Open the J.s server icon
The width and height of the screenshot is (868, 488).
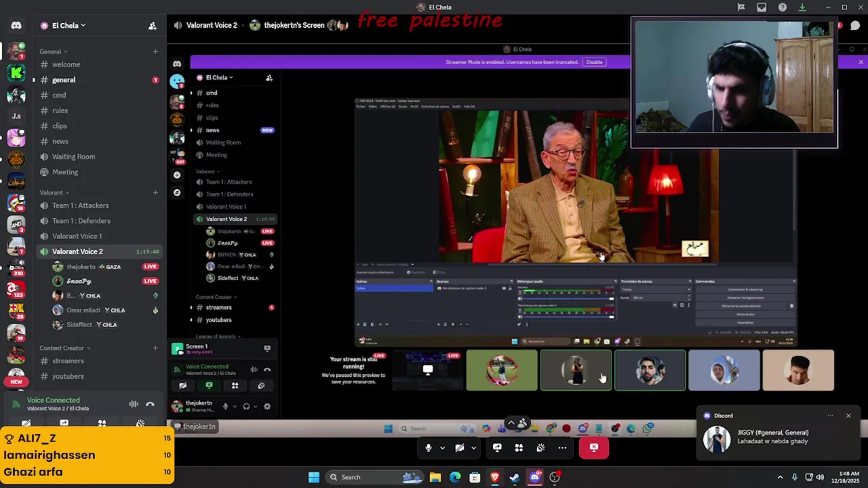[x=16, y=117]
